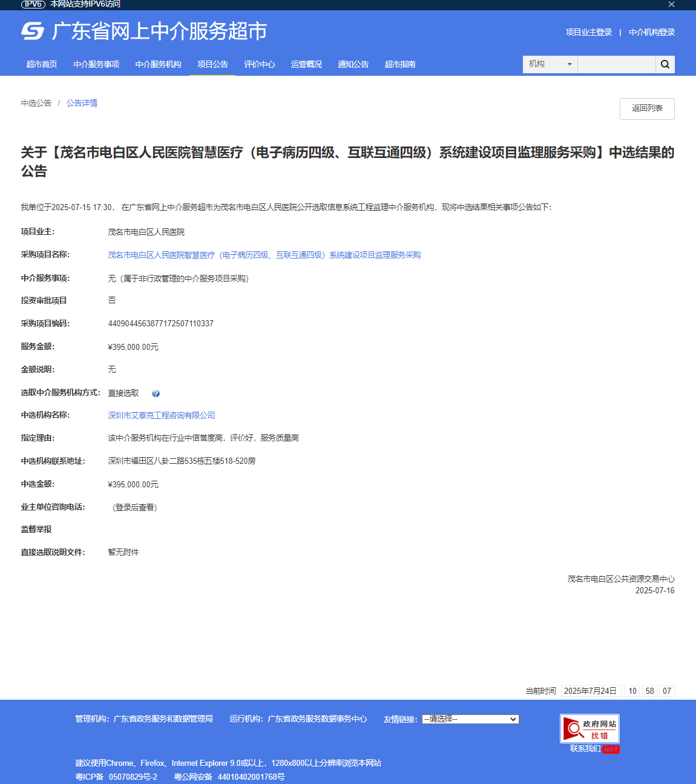Open the 机构 search type dropdown
696x784 pixels.
coord(550,65)
